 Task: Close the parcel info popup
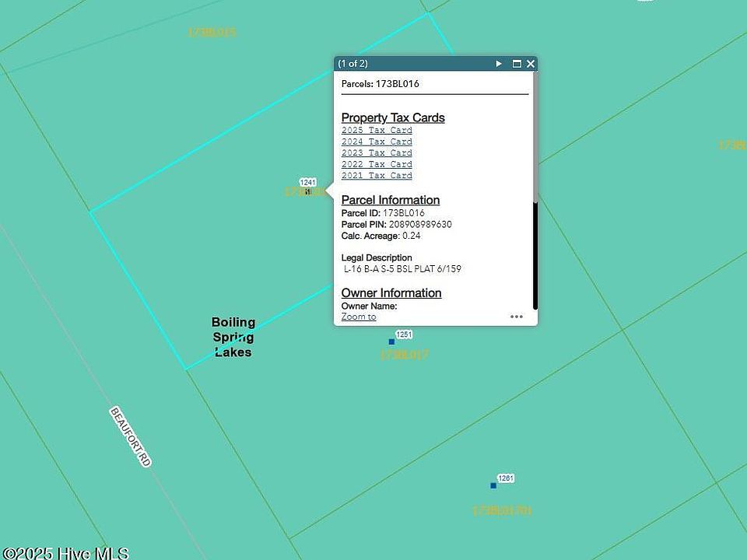point(530,64)
